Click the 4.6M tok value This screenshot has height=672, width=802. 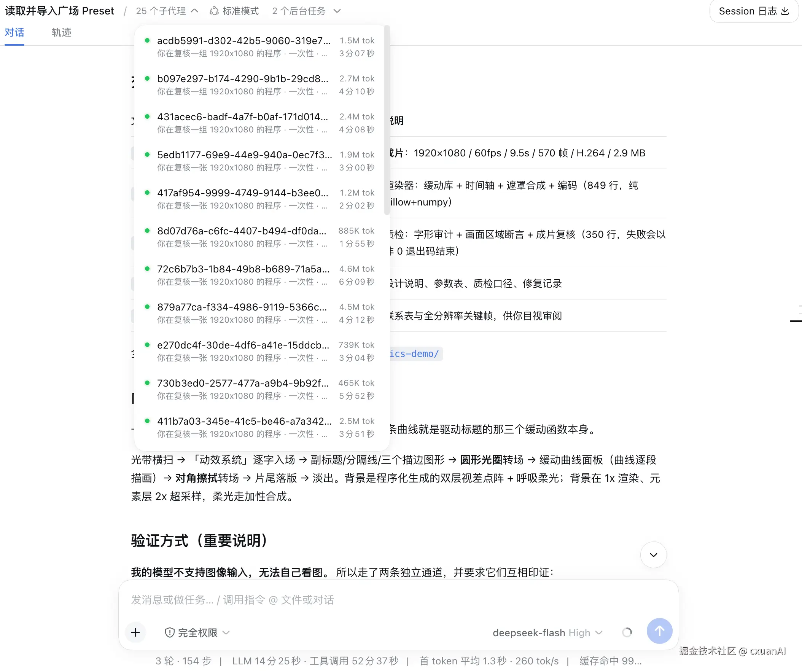point(357,269)
